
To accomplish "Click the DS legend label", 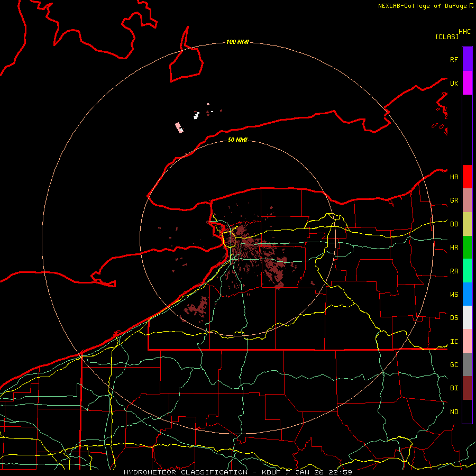I will [x=454, y=318].
